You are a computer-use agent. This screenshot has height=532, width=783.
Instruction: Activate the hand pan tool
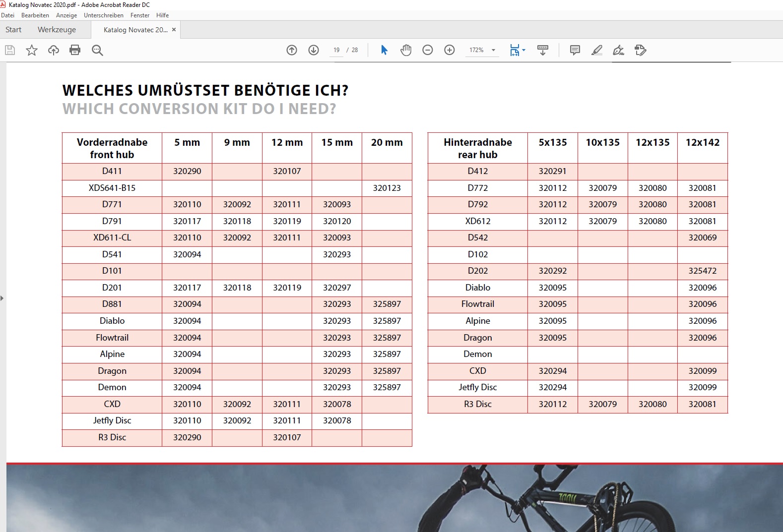pos(406,50)
